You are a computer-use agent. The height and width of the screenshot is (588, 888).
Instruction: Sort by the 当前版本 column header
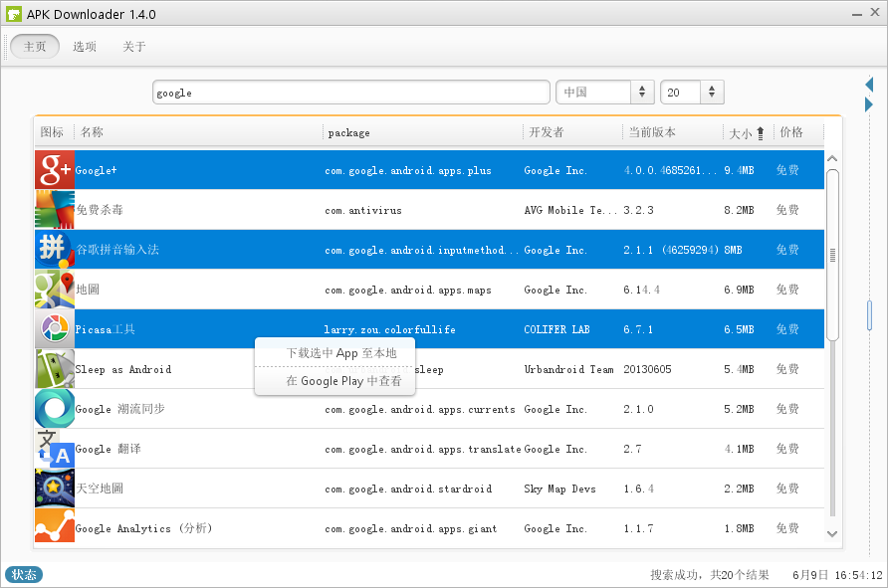(652, 132)
